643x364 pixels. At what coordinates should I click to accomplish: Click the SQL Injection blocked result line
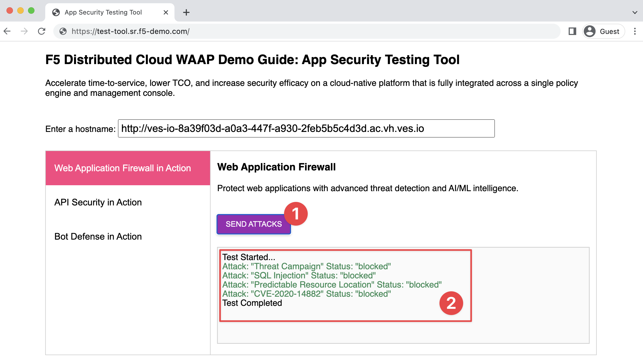point(299,275)
